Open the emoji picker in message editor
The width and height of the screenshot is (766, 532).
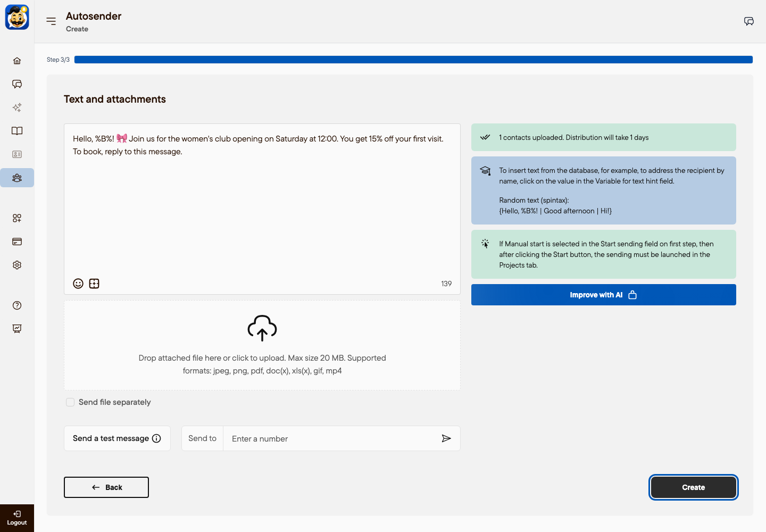78,284
